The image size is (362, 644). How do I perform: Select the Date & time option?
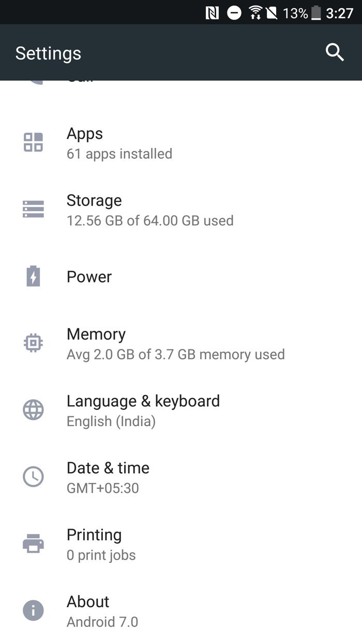coord(108,477)
